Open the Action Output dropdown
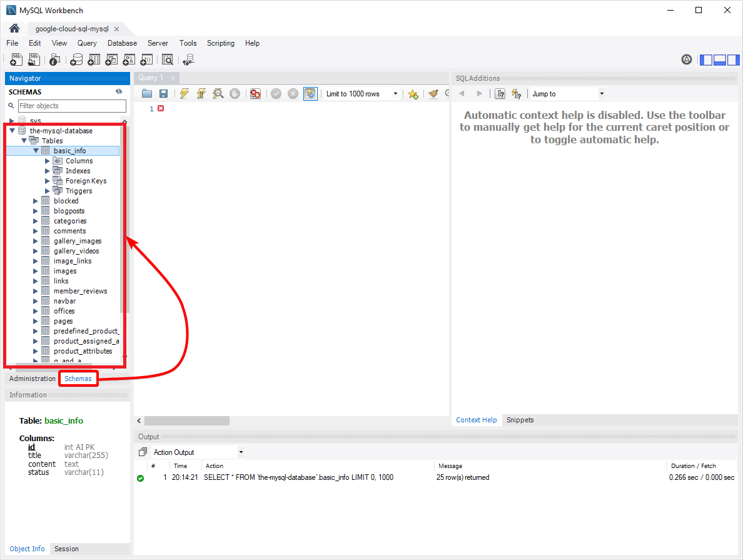This screenshot has width=743, height=560. pos(198,452)
